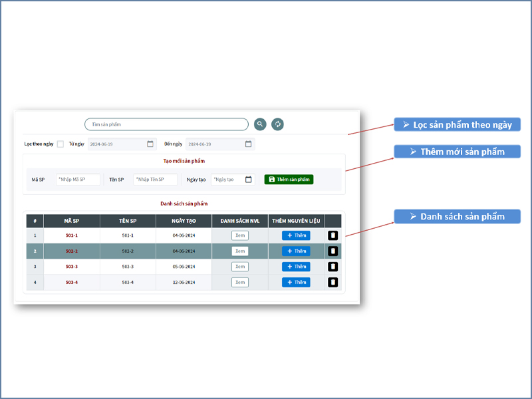Click the Nhập Tên SP input field
This screenshot has height=399, width=532.
pyautogui.click(x=156, y=179)
